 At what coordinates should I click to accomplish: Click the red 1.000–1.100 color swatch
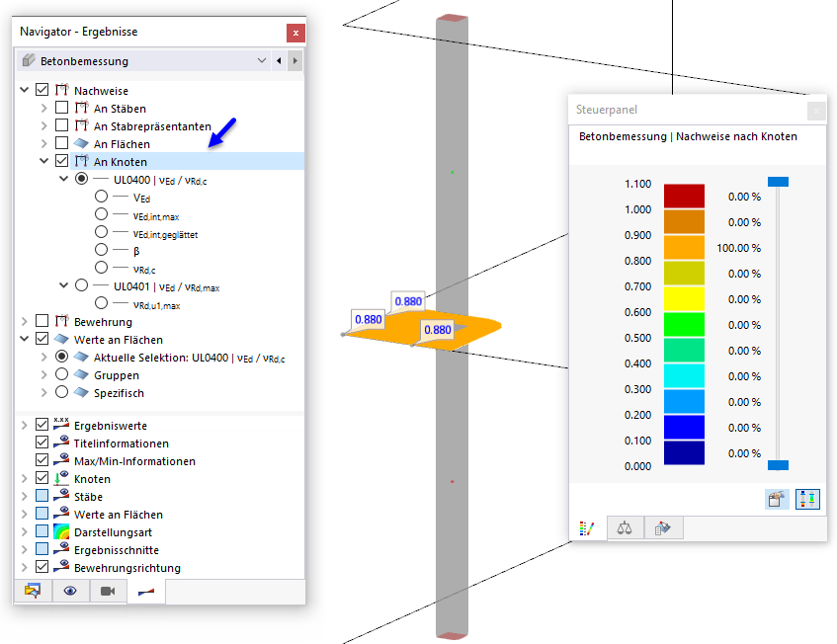tap(684, 196)
